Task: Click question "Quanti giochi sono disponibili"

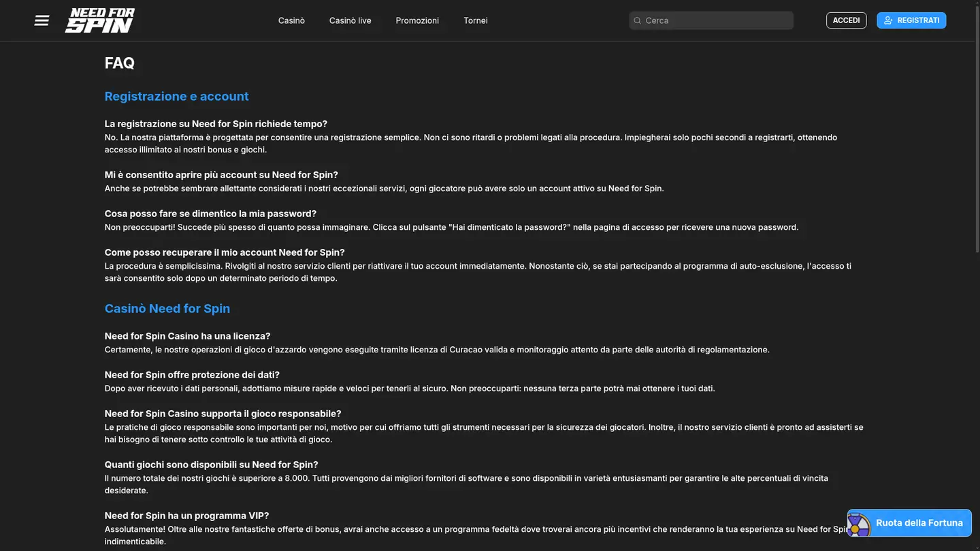Action: point(212,465)
